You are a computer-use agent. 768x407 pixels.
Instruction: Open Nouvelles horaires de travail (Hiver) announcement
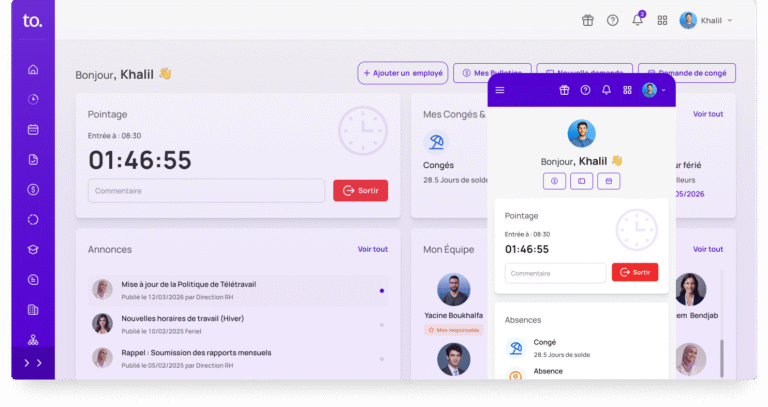tap(238, 324)
